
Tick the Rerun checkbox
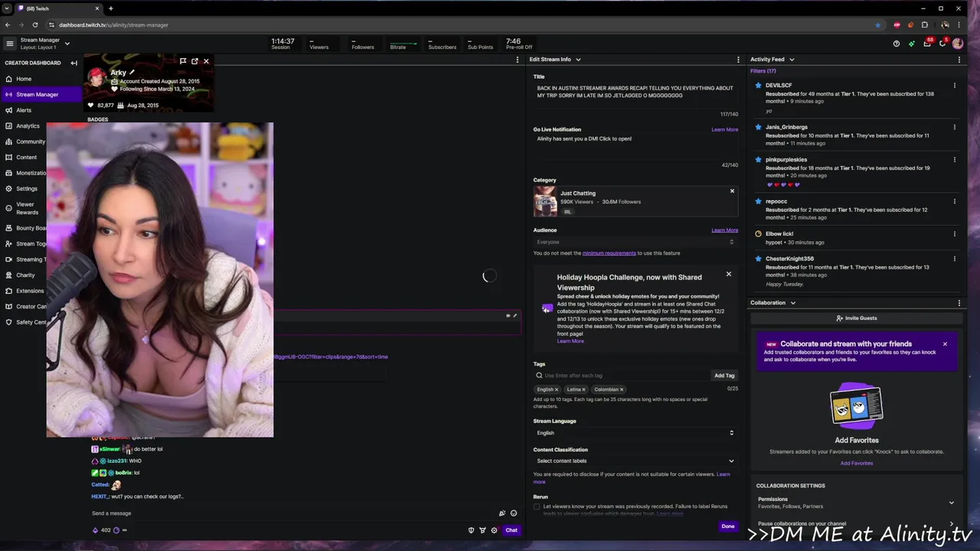point(537,507)
